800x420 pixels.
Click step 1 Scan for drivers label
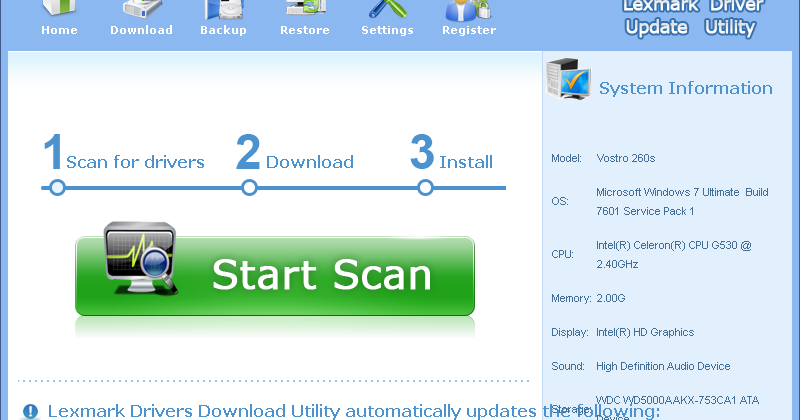tap(135, 162)
